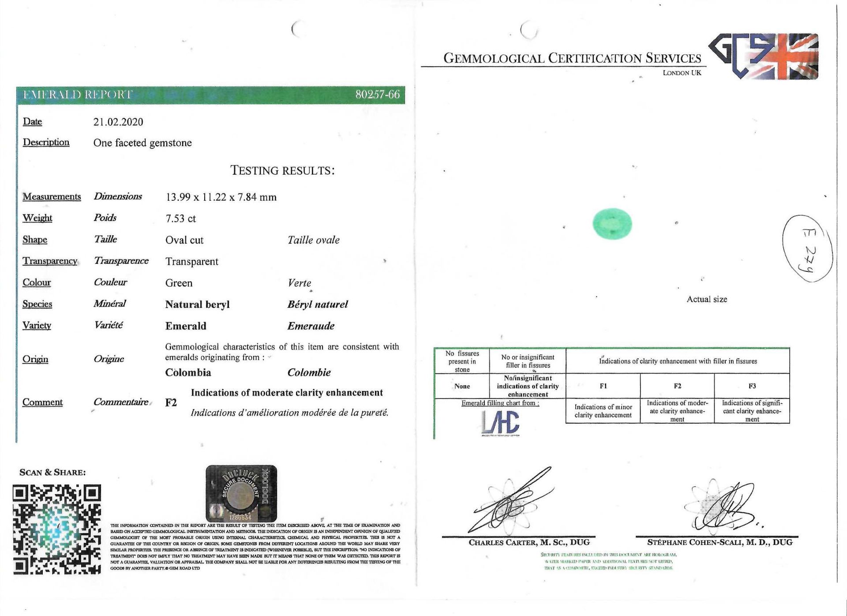The height and width of the screenshot is (616, 847).
Task: Click the TESTING RESULTS heading
Action: pyautogui.click(x=282, y=170)
